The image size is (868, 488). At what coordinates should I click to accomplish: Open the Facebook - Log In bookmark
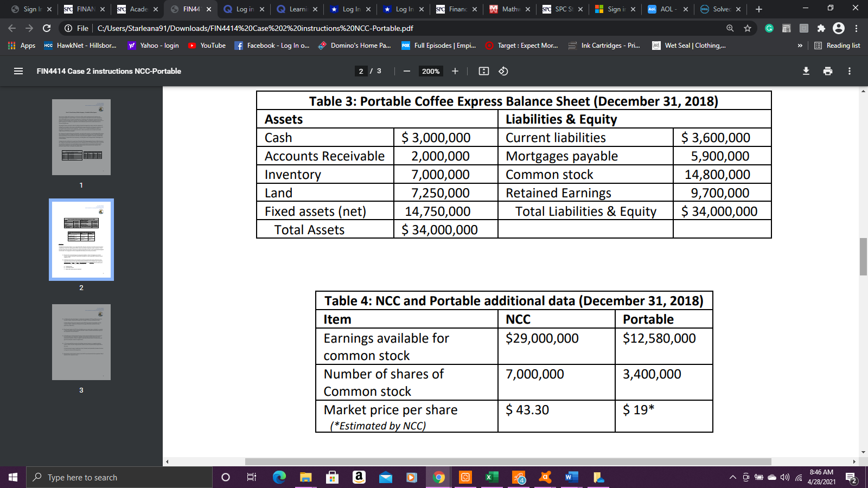coord(272,46)
